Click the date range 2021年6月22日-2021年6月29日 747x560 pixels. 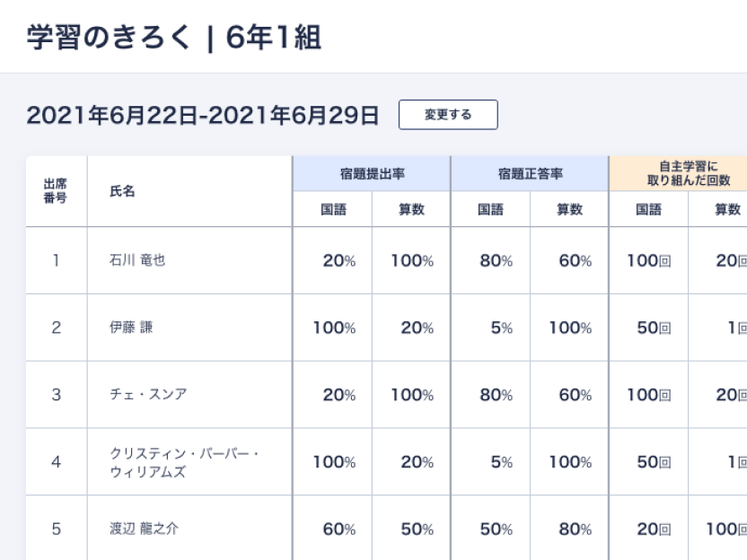pos(203,116)
